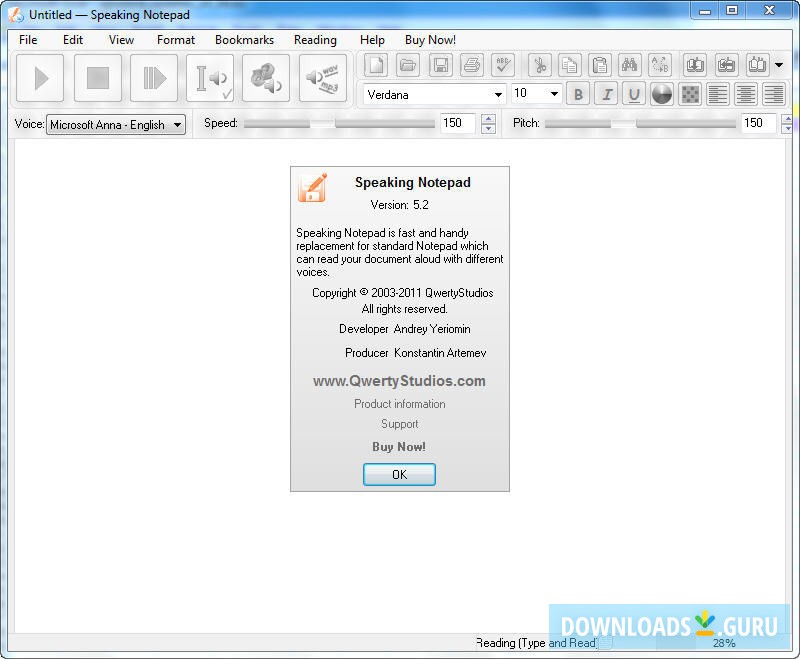Open the font color sphere picker
This screenshot has height=659, width=800.
click(x=662, y=94)
